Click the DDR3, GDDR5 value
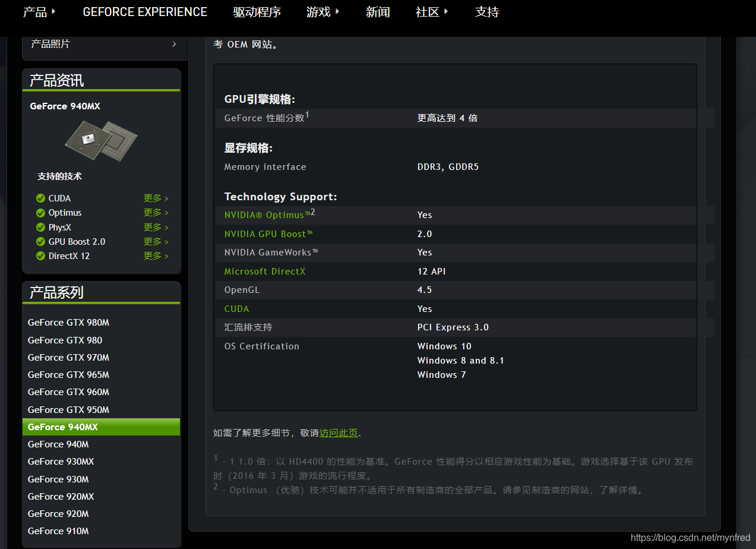 [448, 167]
